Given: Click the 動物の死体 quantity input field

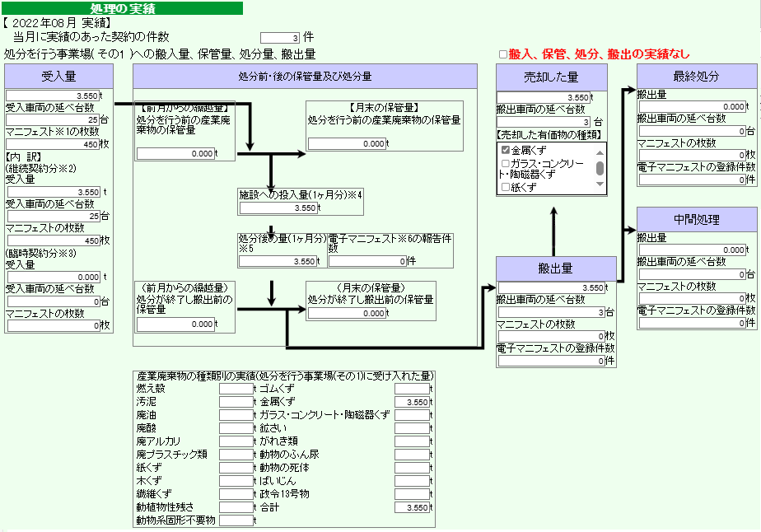Looking at the screenshot, I should [x=412, y=468].
